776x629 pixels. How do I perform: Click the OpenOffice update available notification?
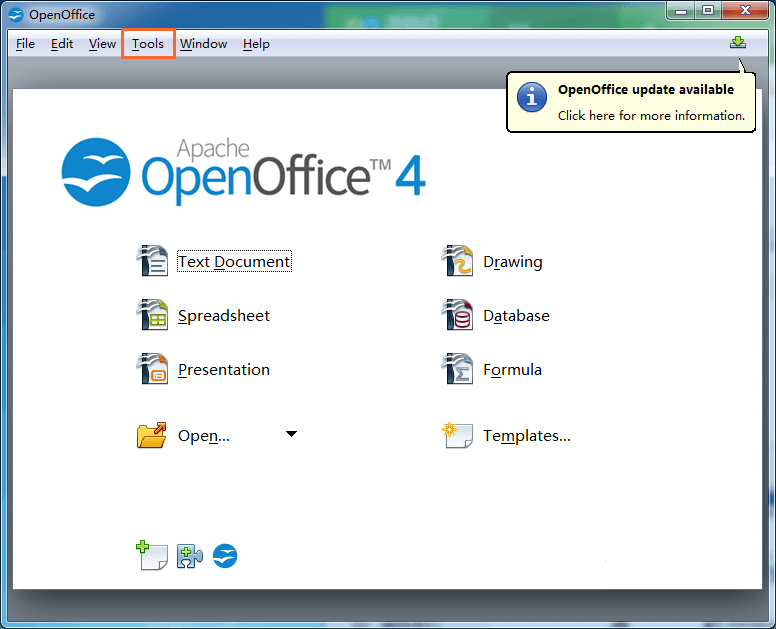pyautogui.click(x=650, y=102)
